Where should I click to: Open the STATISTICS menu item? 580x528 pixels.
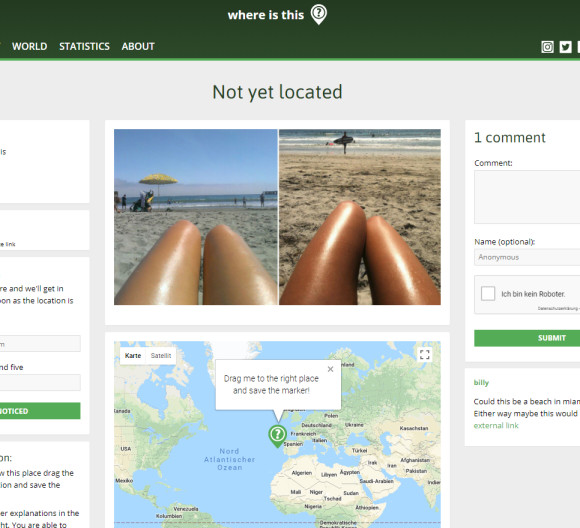(x=84, y=46)
